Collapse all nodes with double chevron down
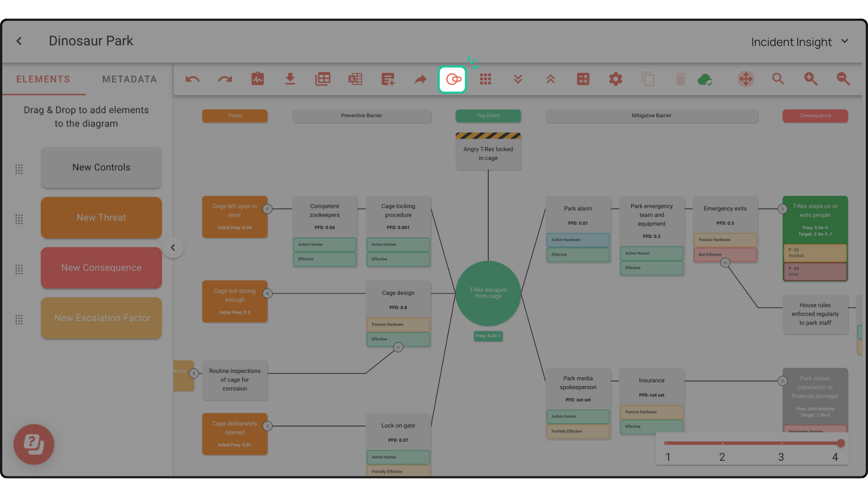The width and height of the screenshot is (868, 488). 517,79
